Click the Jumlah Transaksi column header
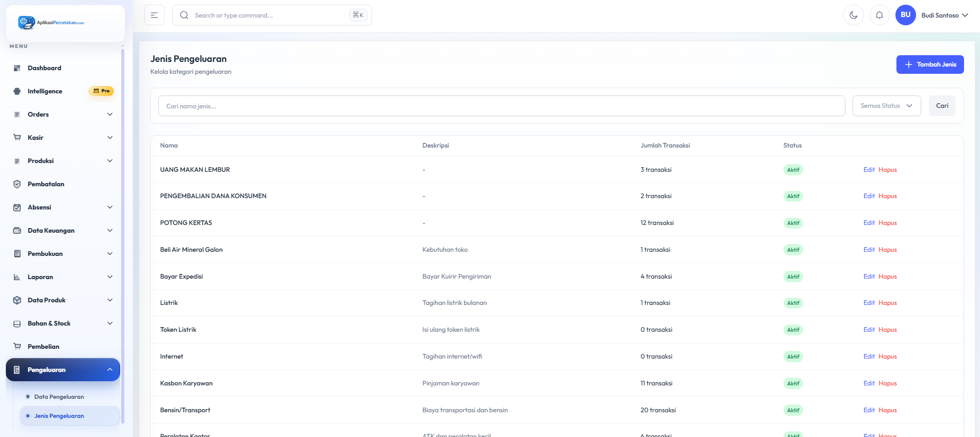The height and width of the screenshot is (437, 980). click(665, 145)
